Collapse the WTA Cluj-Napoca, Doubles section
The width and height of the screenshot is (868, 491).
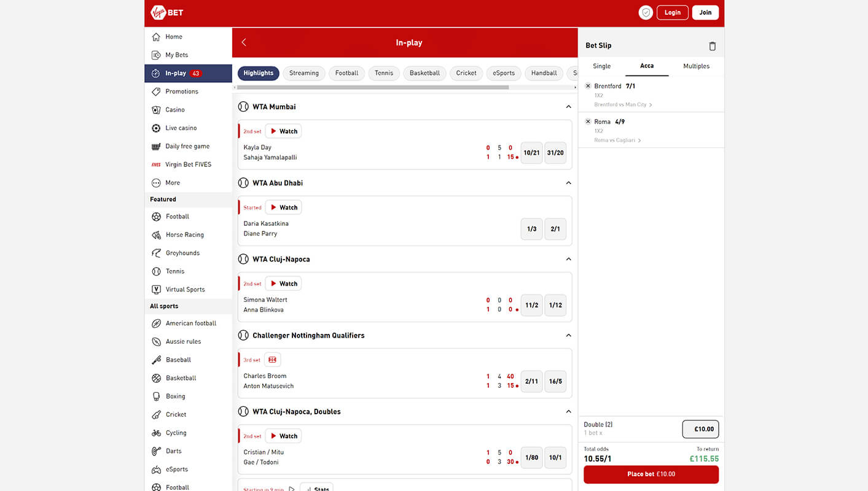coord(568,412)
